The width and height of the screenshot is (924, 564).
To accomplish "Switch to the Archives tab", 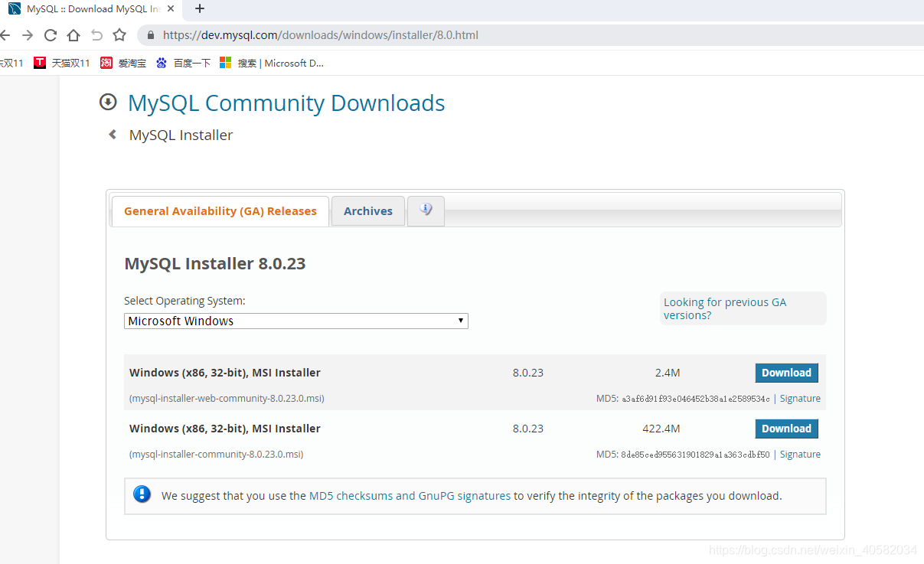I will [x=368, y=211].
